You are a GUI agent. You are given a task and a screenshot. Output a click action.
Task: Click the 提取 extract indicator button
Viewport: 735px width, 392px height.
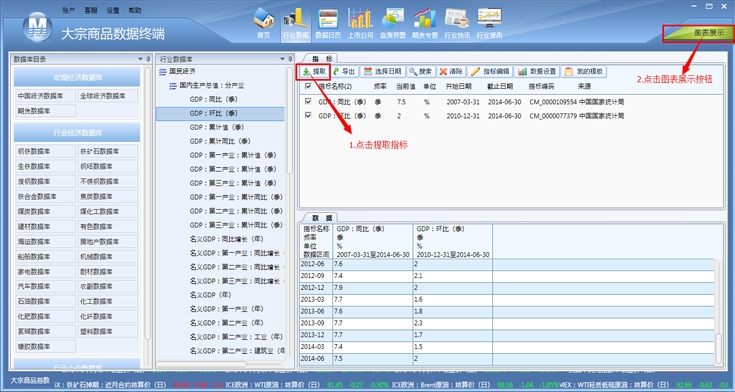click(x=314, y=71)
